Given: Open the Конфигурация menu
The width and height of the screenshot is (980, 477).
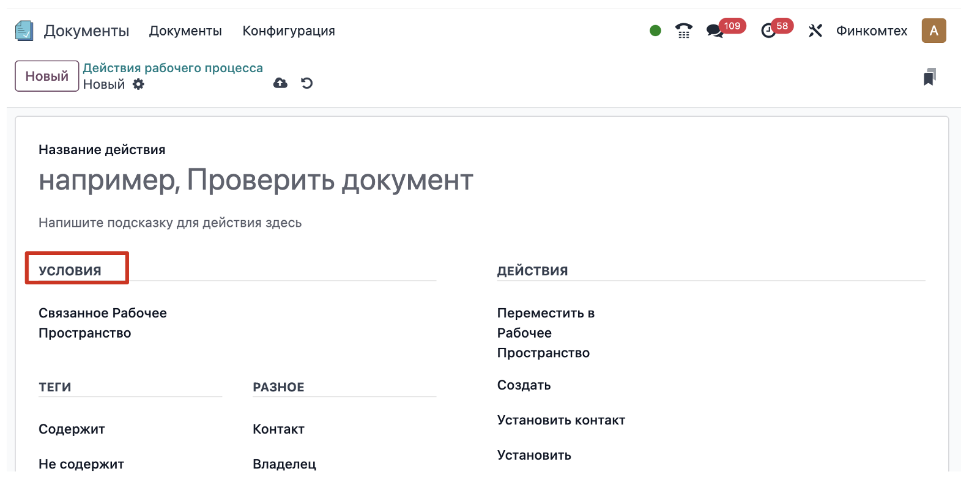Looking at the screenshot, I should click(289, 31).
